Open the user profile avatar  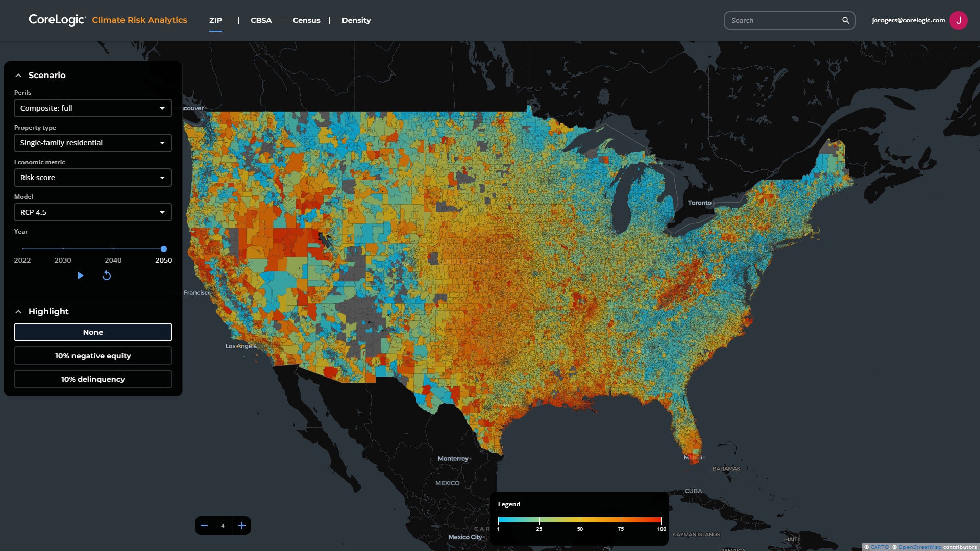point(959,20)
